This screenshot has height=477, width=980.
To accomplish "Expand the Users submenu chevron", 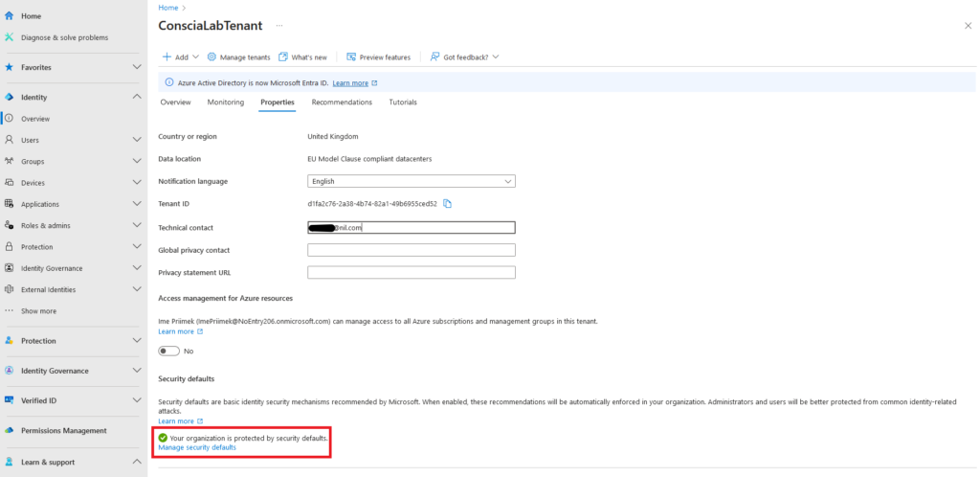I will click(x=137, y=140).
